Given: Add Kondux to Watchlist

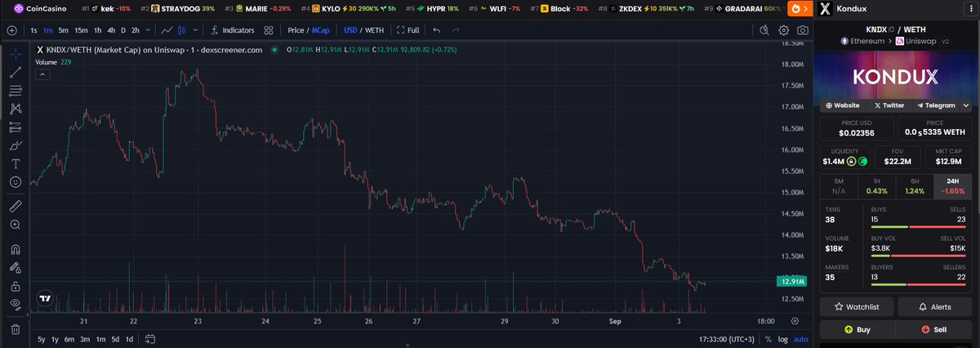Looking at the screenshot, I should 857,306.
